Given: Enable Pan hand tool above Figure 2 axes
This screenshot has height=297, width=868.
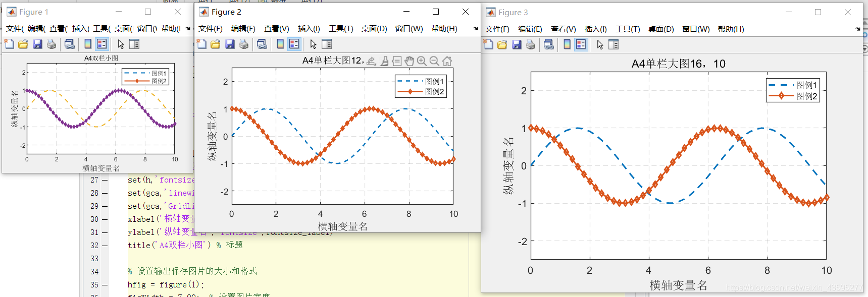Looking at the screenshot, I should click(410, 61).
